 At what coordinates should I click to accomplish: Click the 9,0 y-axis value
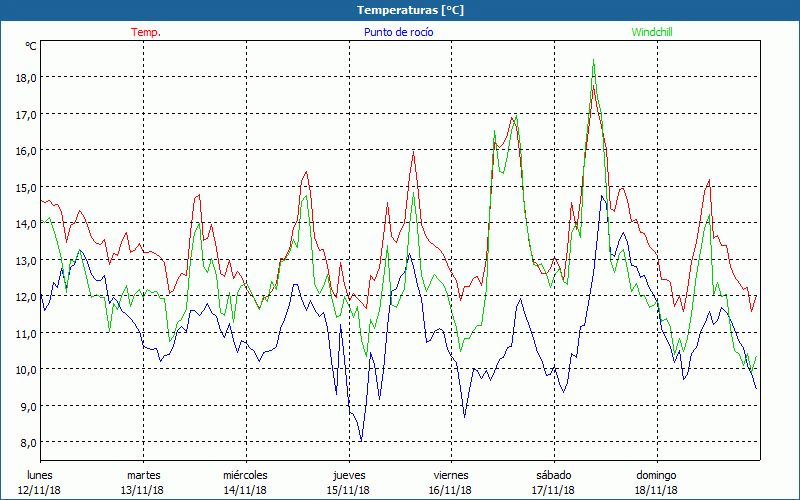(x=27, y=407)
